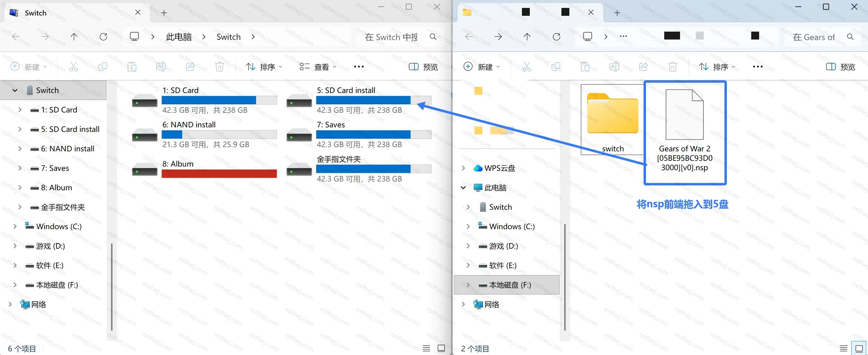Open the switch folder in right window

tap(613, 119)
